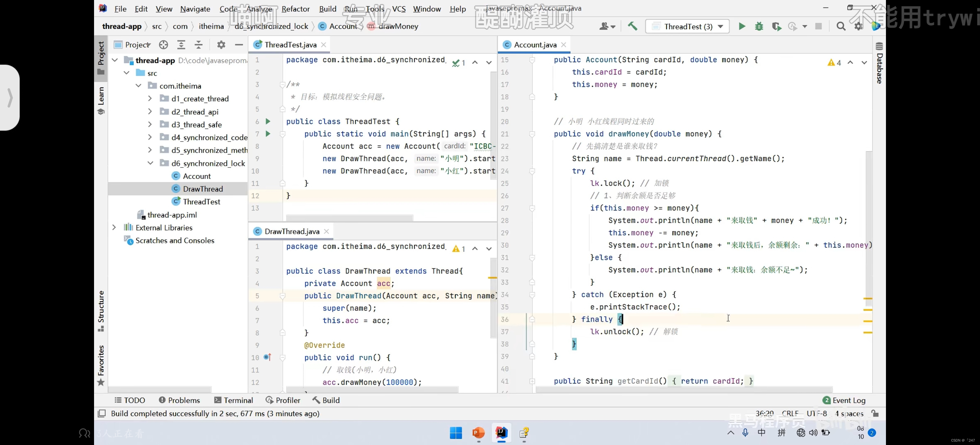Click run gutter arrow beside class ThreadTest
This screenshot has height=445, width=980.
click(268, 121)
